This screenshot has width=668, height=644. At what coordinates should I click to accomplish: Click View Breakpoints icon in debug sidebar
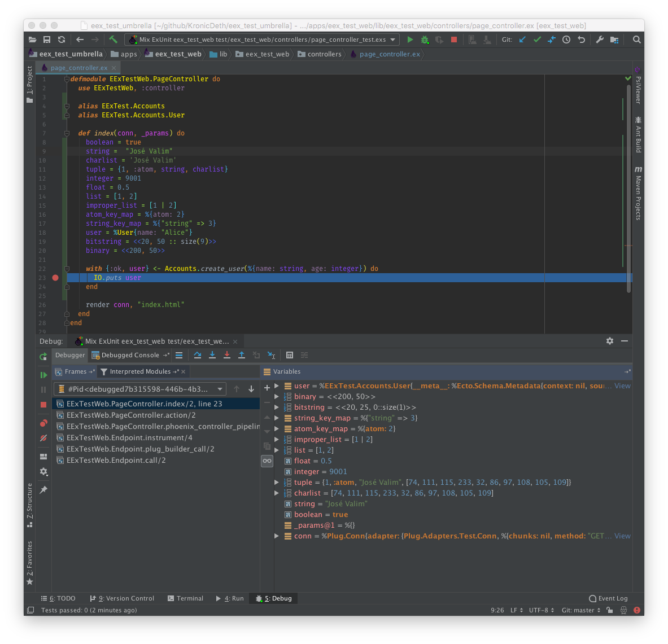click(43, 423)
